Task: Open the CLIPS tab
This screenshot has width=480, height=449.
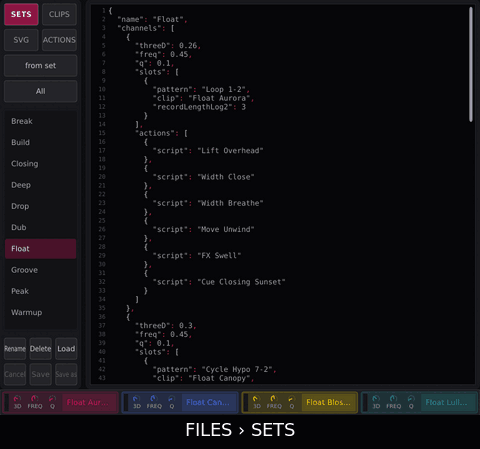Action: [x=59, y=14]
